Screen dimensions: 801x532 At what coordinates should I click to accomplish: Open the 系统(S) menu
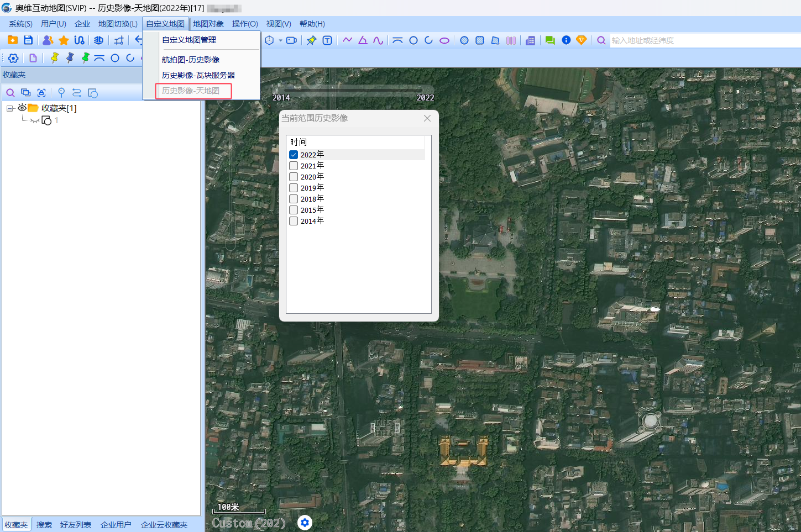pyautogui.click(x=20, y=24)
